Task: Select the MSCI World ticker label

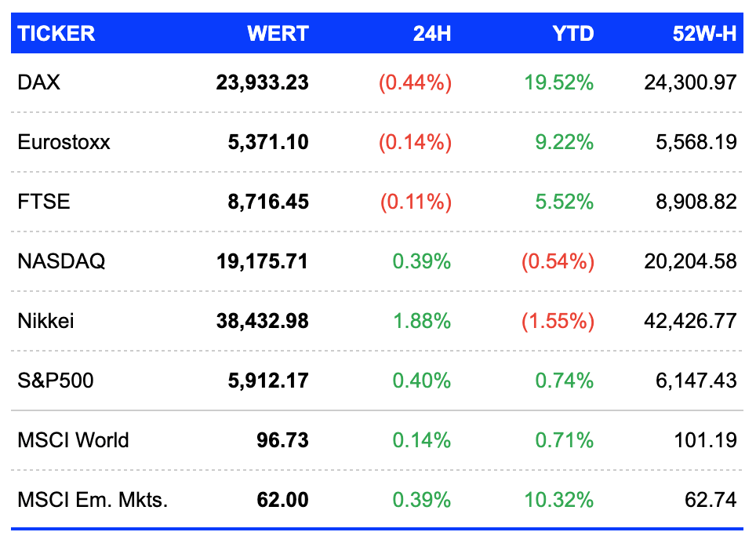Action: 73,440
